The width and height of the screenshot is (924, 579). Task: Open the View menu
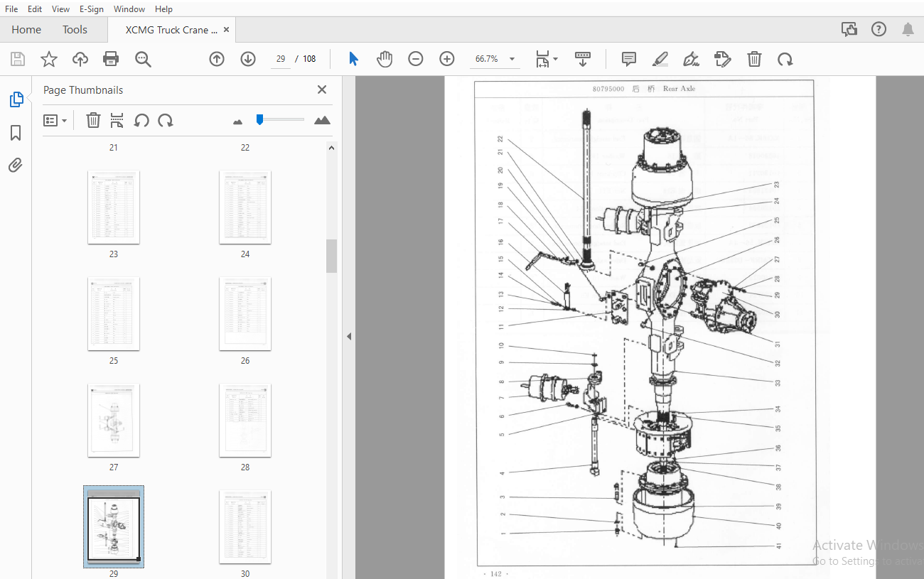pyautogui.click(x=60, y=9)
